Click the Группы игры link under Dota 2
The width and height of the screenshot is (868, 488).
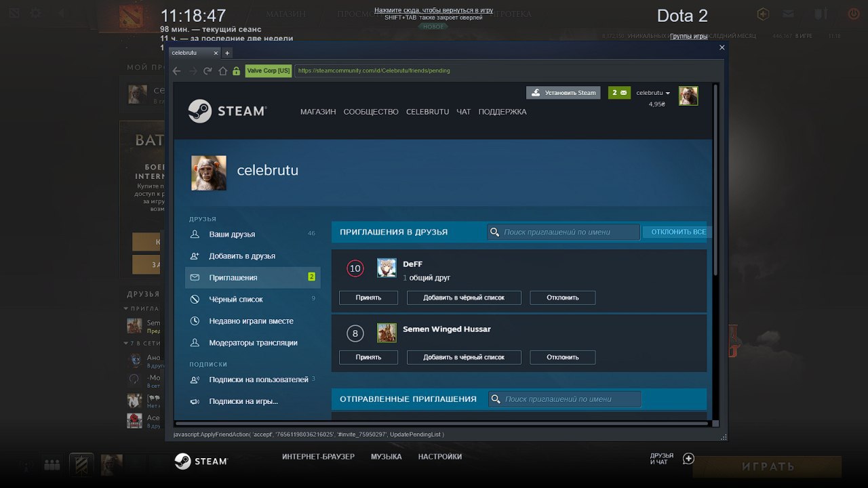point(688,36)
